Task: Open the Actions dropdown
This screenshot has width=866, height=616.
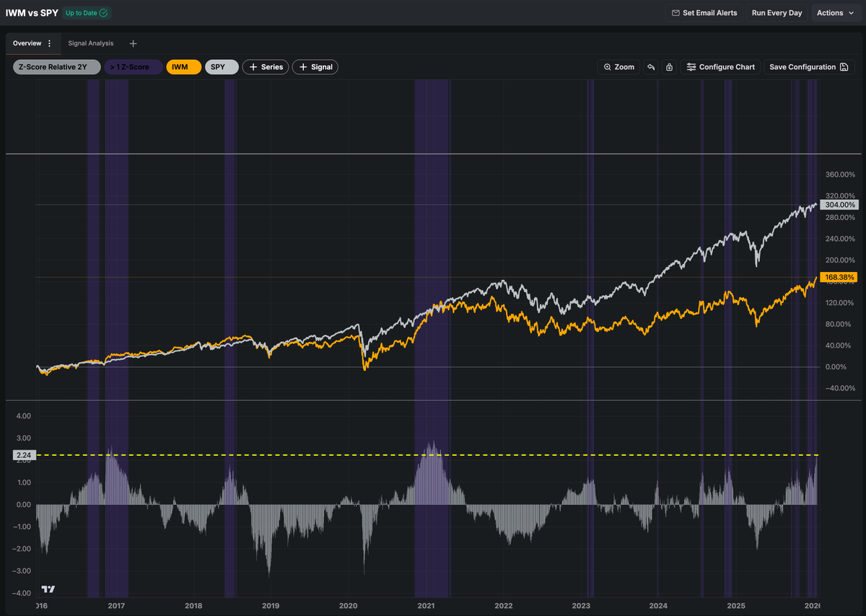Action: tap(835, 12)
